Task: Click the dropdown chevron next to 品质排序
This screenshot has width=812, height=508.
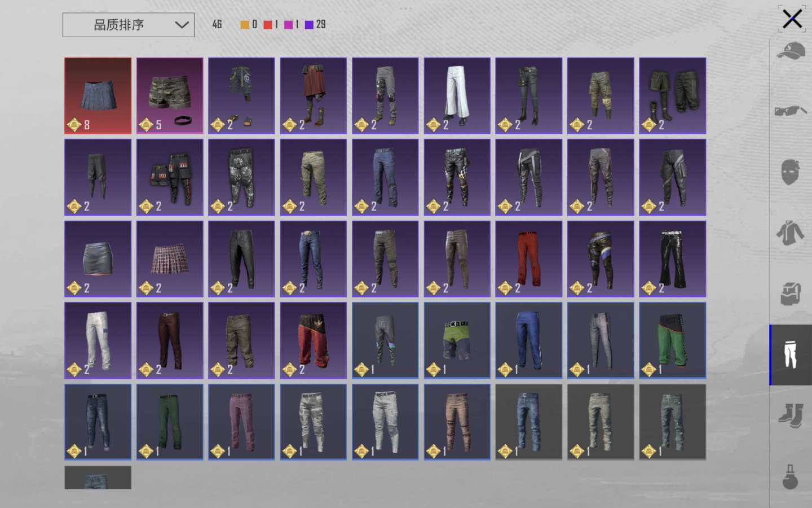Action: click(x=182, y=25)
